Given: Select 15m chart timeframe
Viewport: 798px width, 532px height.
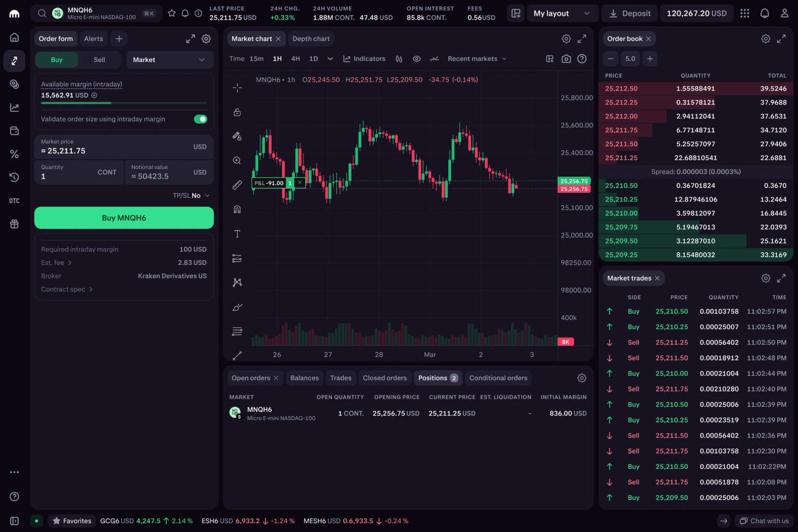Looking at the screenshot, I should (x=257, y=59).
